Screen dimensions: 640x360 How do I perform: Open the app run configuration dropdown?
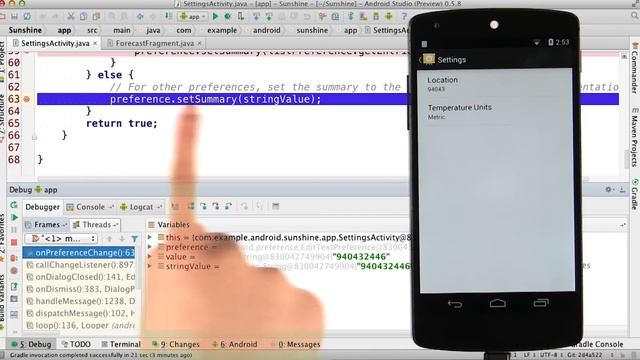pyautogui.click(x=192, y=16)
